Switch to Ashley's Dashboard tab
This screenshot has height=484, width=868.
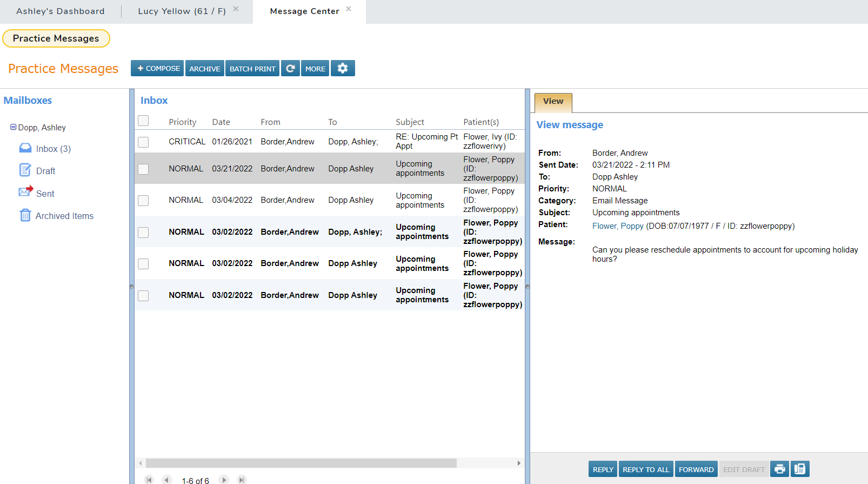coord(61,11)
